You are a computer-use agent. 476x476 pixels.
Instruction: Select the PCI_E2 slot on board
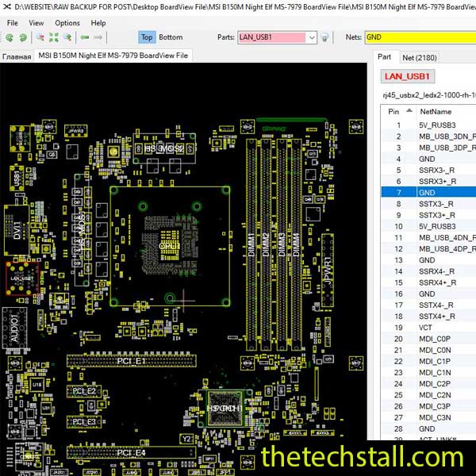click(x=84, y=391)
